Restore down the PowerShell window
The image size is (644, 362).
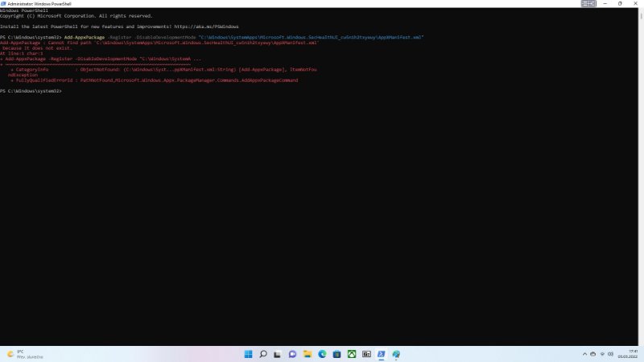[620, 4]
